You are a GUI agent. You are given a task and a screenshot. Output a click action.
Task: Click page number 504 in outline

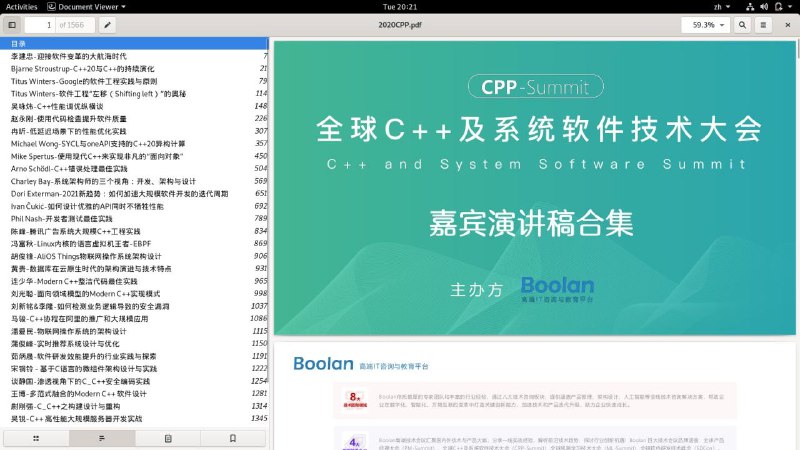[x=261, y=168]
